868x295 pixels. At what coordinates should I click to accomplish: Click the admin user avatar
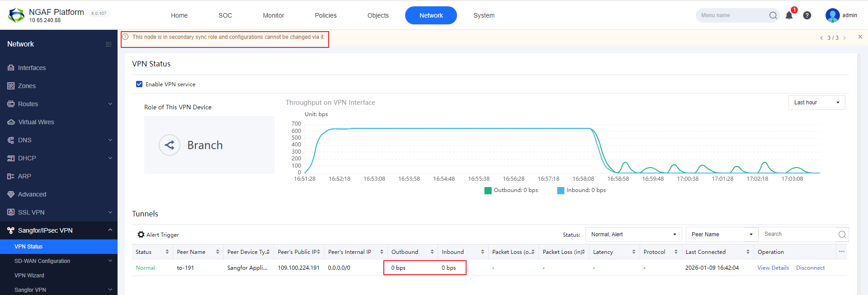tap(832, 15)
